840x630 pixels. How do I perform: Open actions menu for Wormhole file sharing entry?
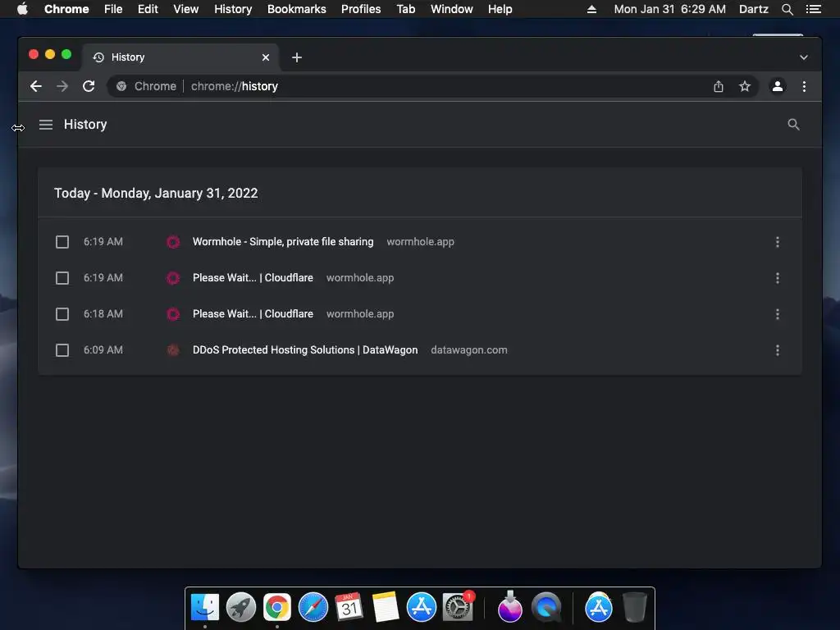pos(778,242)
